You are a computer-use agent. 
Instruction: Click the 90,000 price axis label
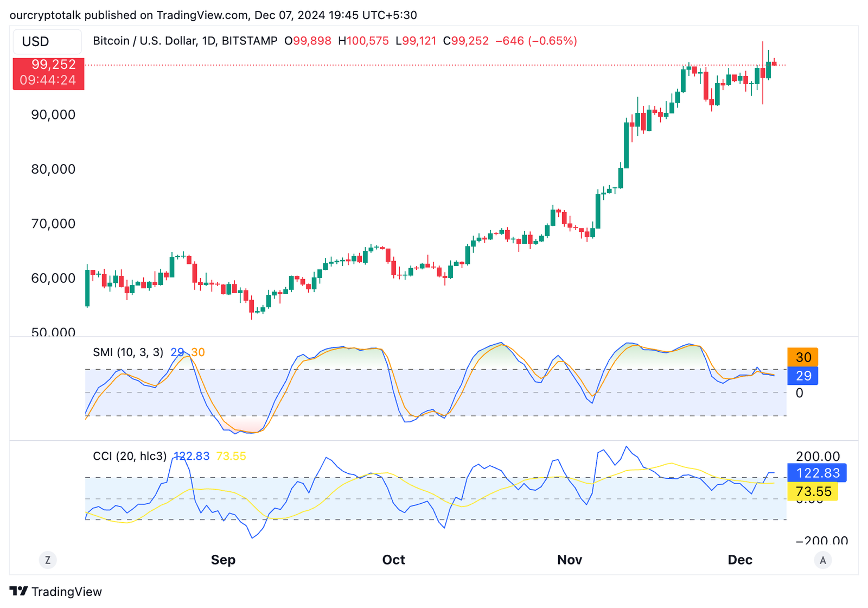coord(53,115)
